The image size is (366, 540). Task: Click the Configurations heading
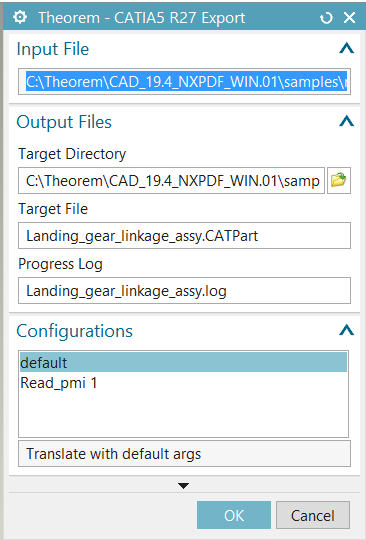click(x=74, y=331)
